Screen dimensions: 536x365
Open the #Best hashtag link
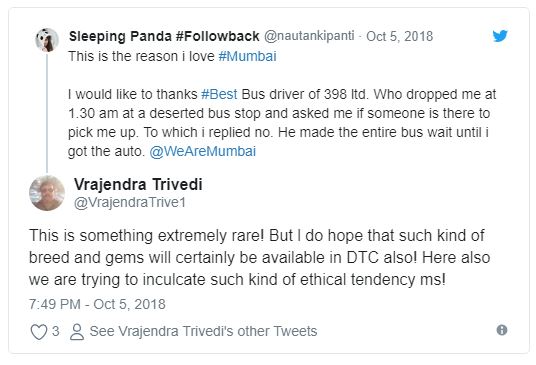(219, 94)
